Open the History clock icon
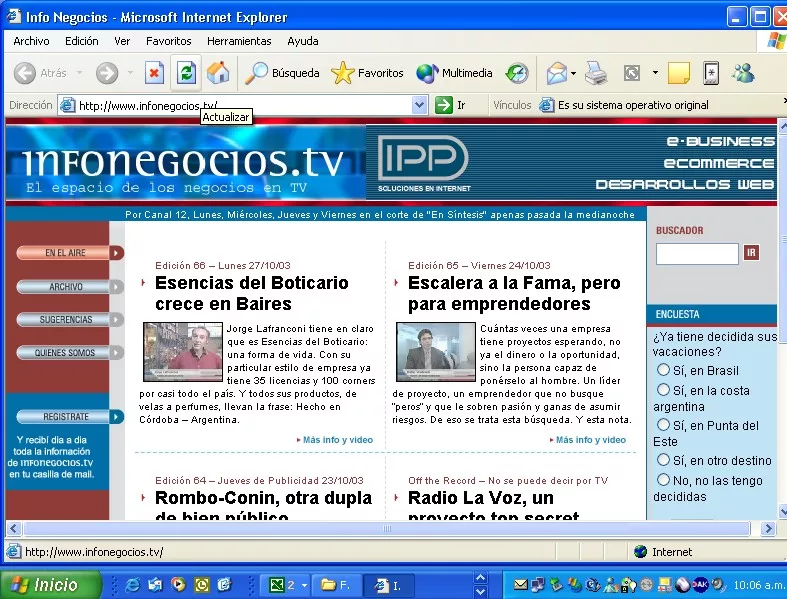This screenshot has width=787, height=599. pos(517,73)
